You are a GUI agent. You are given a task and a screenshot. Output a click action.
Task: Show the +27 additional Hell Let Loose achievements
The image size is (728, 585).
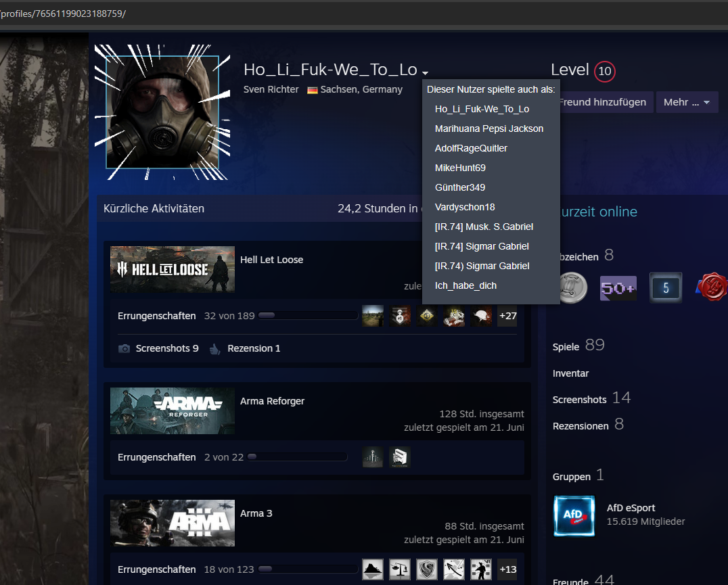pyautogui.click(x=507, y=316)
